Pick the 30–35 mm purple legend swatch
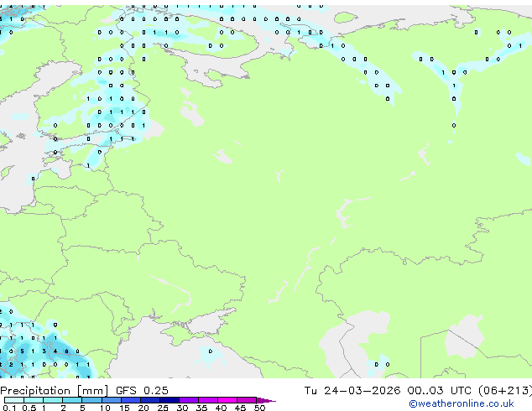Screen dimensions: 532x411 (188, 400)
